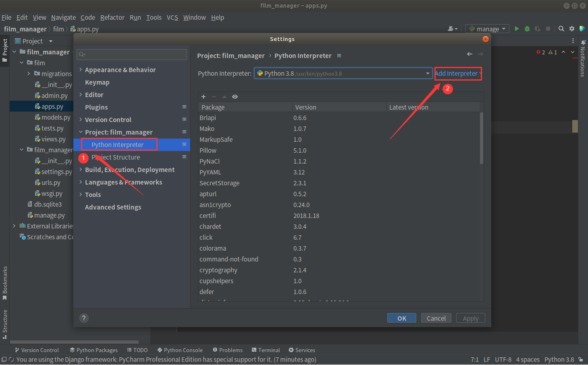588x365 pixels.
Task: Click the Run green play icon
Action: tap(517, 29)
